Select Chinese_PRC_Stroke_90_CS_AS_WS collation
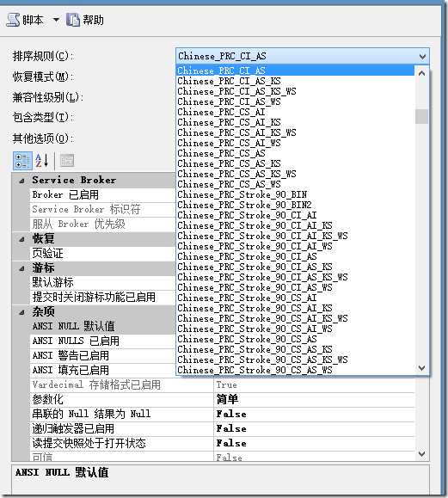This screenshot has width=448, height=498. 295,370
